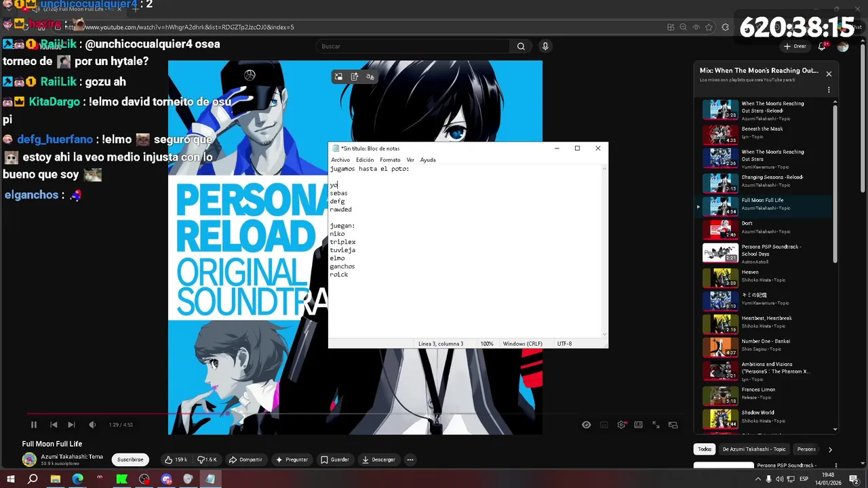Screen dimensions: 868x488
Task: Click the Preguntar button below the video
Action: [x=292, y=460]
